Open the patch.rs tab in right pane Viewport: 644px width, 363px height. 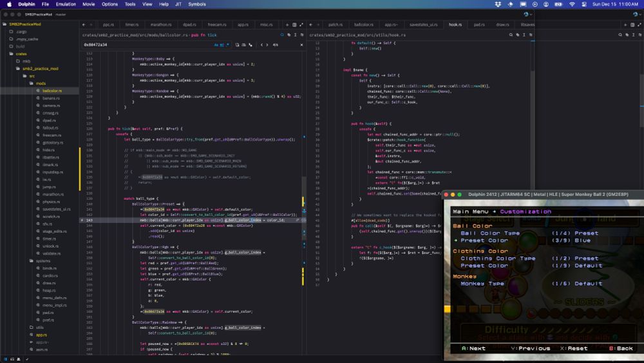click(x=335, y=25)
